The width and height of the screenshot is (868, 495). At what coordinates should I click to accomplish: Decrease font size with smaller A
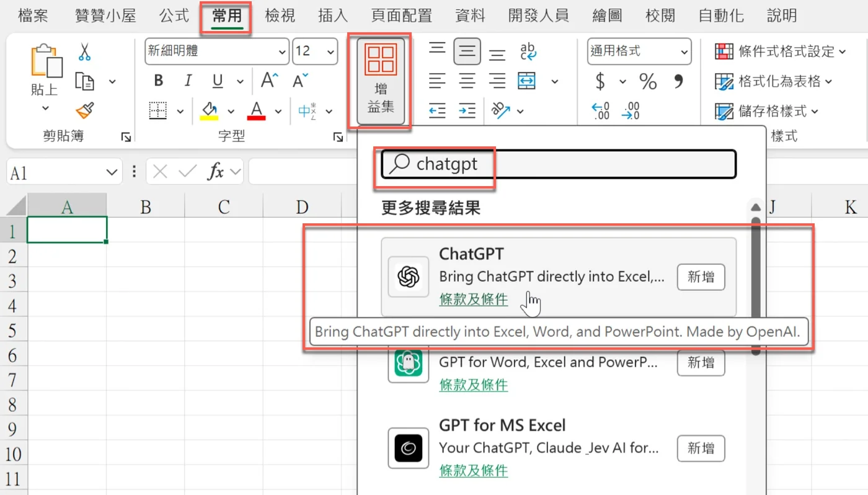tap(301, 81)
